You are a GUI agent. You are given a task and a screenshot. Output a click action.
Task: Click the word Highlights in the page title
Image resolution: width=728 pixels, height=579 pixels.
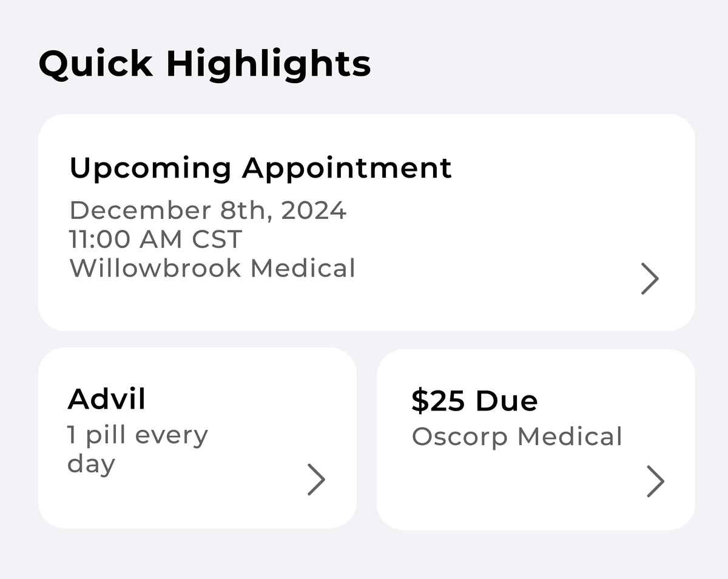pos(268,64)
